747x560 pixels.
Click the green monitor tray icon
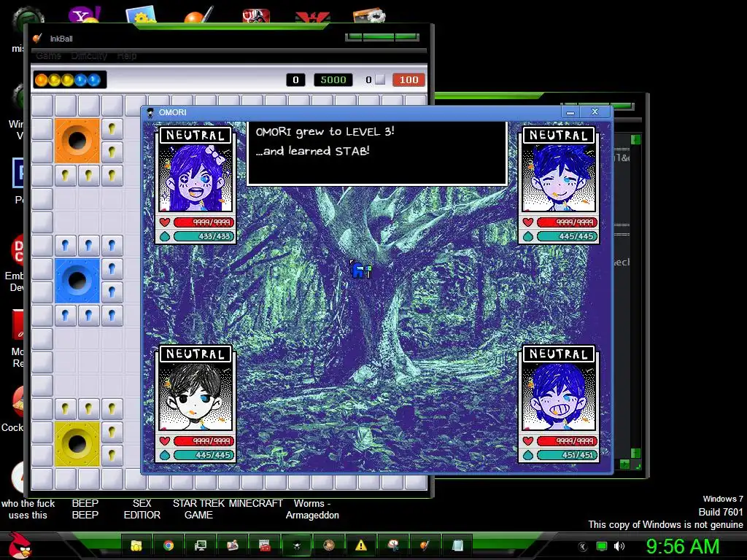[x=602, y=547]
